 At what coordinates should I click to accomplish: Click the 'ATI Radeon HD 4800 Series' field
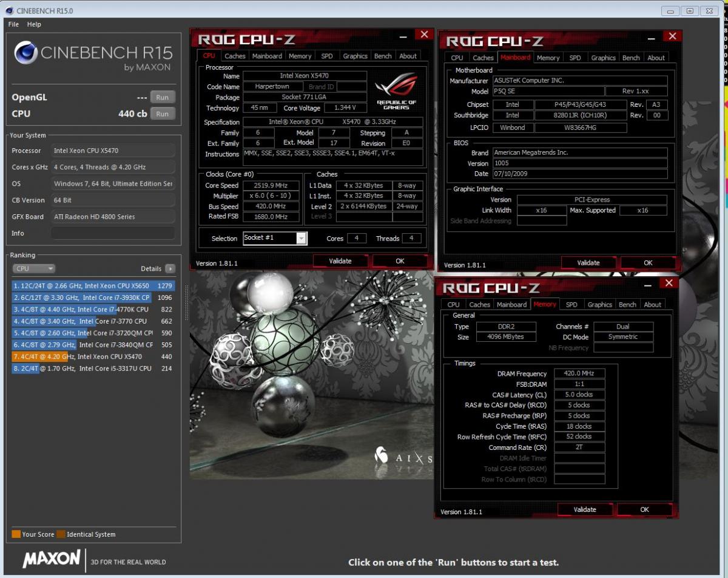point(113,217)
